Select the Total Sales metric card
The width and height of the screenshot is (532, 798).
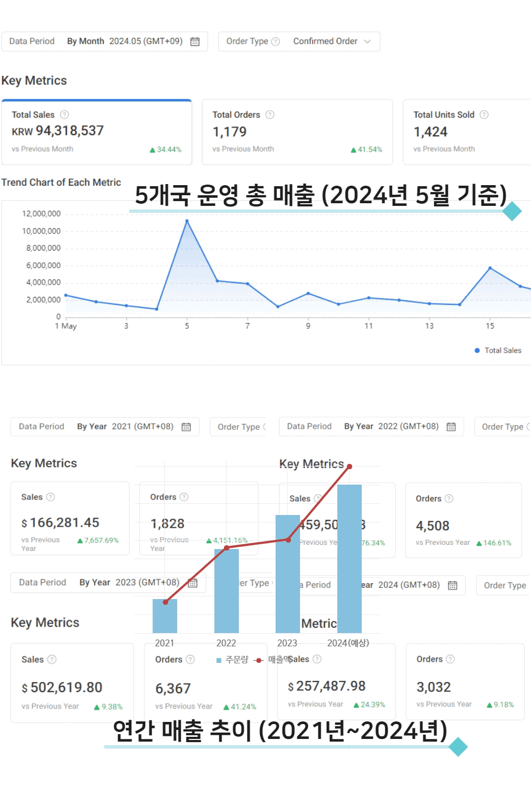(x=96, y=132)
